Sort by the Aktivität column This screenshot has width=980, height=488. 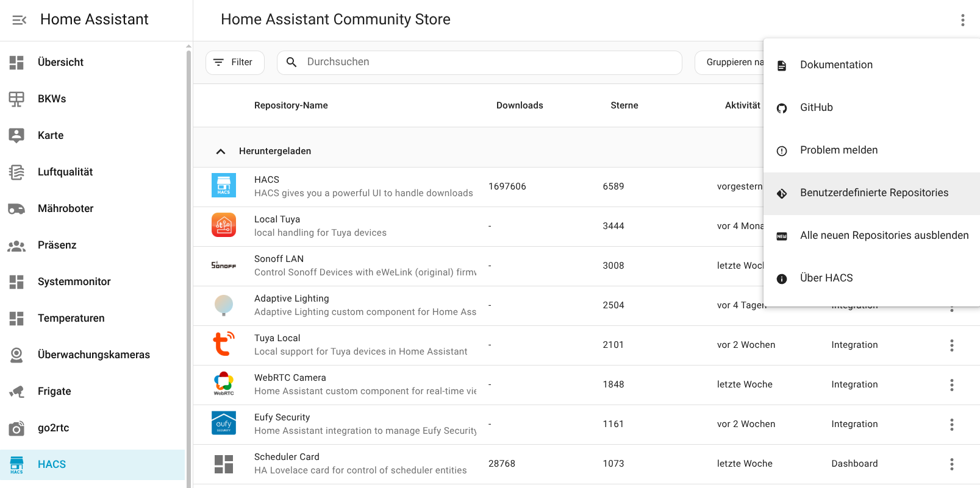click(743, 105)
